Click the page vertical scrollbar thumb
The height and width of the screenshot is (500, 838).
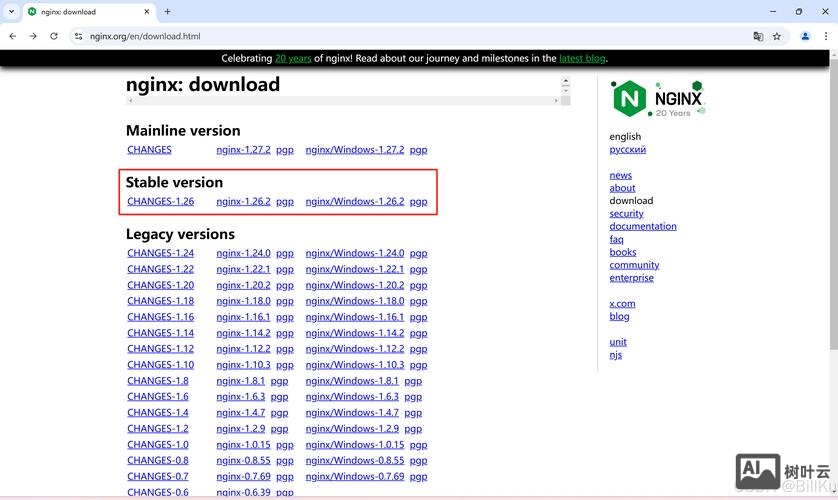pyautogui.click(x=834, y=203)
